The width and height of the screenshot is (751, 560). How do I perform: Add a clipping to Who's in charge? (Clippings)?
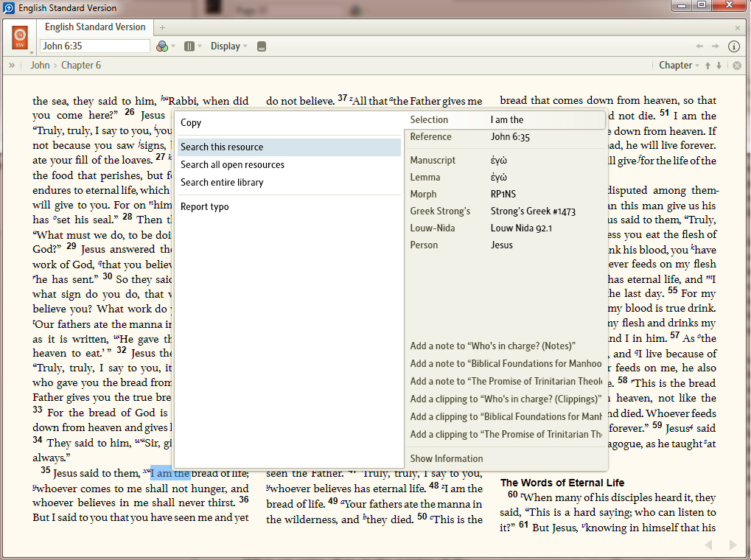(506, 399)
